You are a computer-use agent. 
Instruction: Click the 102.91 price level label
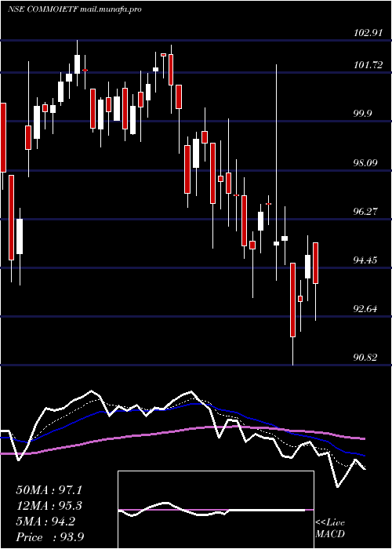(368, 33)
